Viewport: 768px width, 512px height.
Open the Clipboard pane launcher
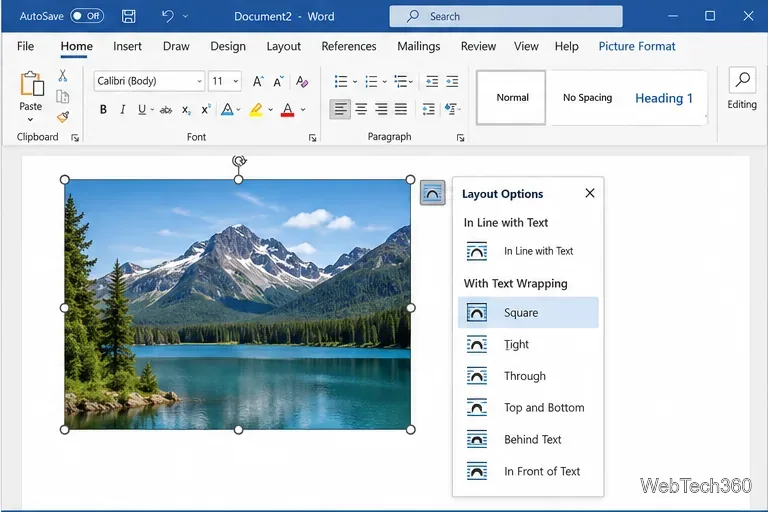[75, 138]
